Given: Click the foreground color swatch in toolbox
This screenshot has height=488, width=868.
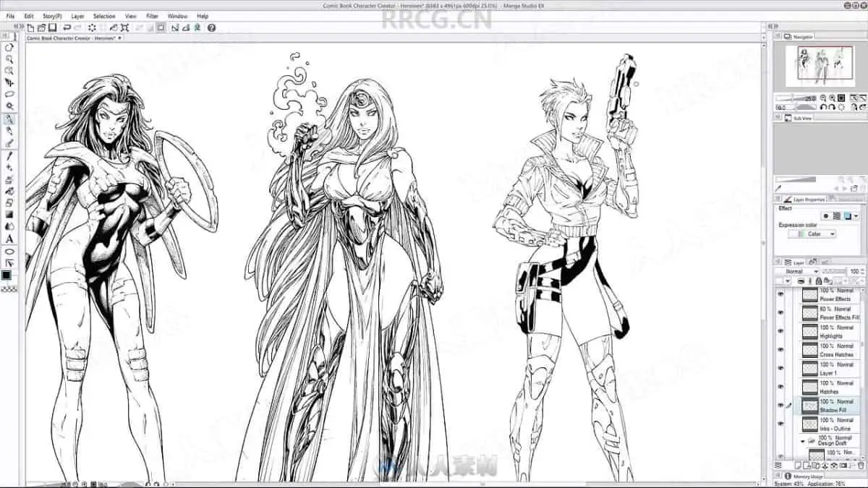Looking at the screenshot, I should [7, 275].
